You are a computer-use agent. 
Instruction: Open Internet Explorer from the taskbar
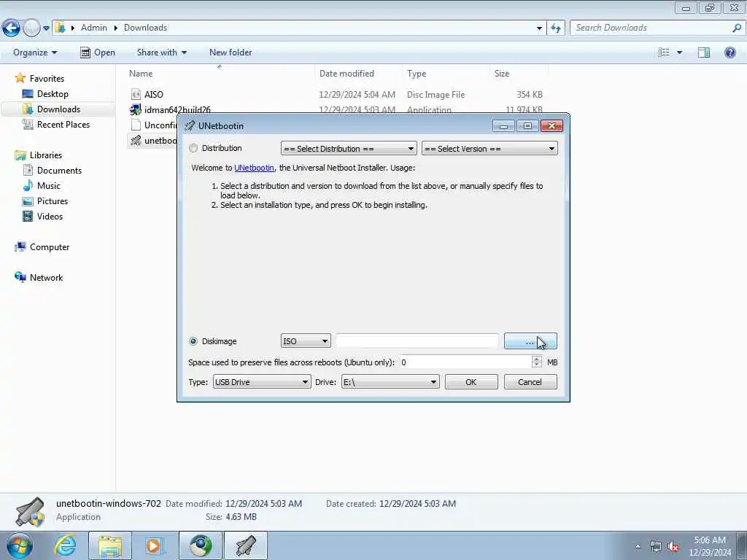[x=65, y=545]
